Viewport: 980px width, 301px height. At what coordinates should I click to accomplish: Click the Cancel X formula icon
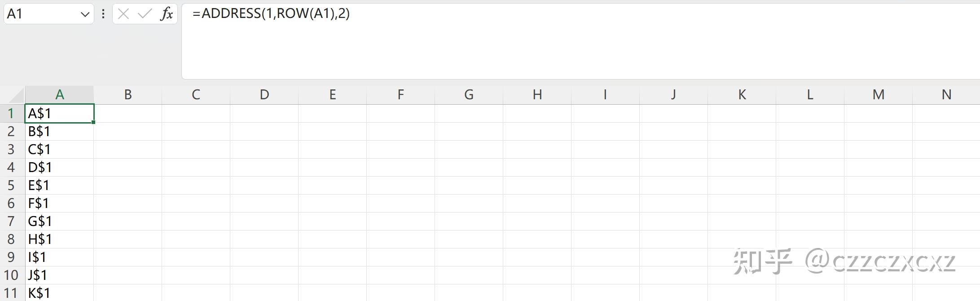123,14
